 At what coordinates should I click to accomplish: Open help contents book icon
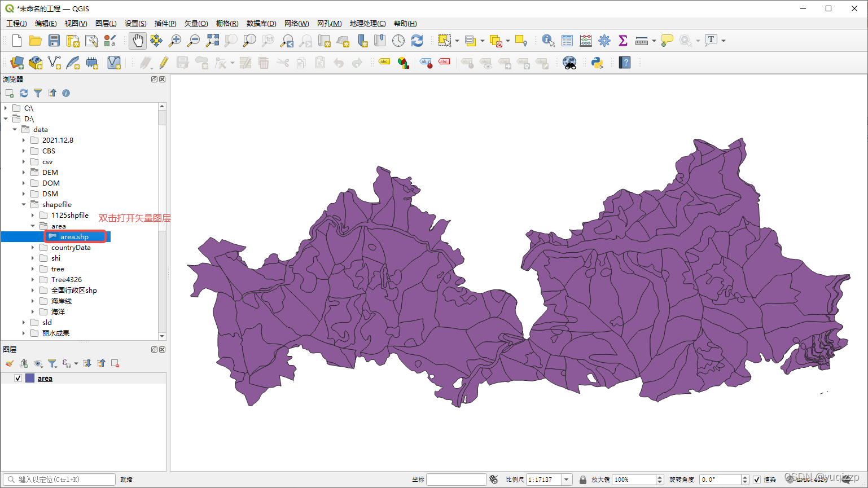pyautogui.click(x=625, y=63)
